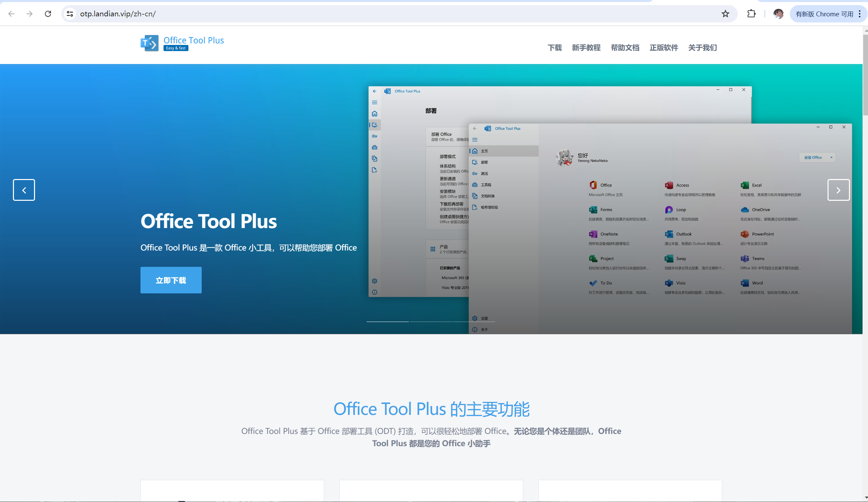Reload the page with the refresh icon
Viewport: 868px width, 502px height.
click(x=48, y=14)
